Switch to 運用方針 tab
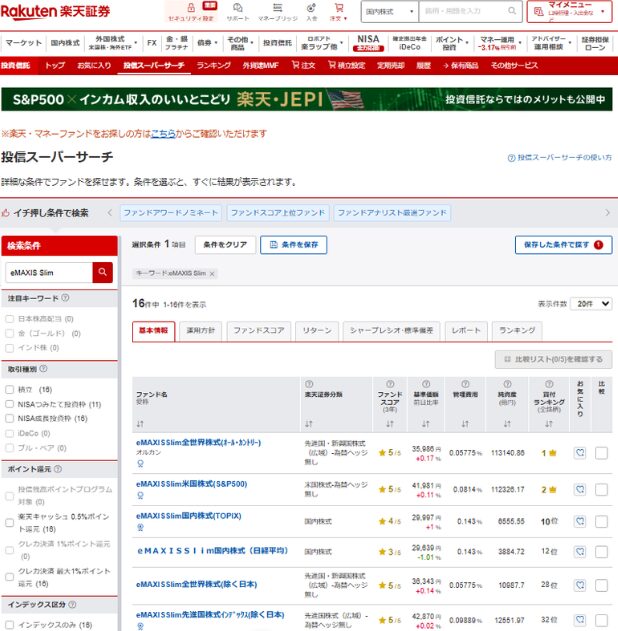The height and width of the screenshot is (631, 618). point(200,331)
